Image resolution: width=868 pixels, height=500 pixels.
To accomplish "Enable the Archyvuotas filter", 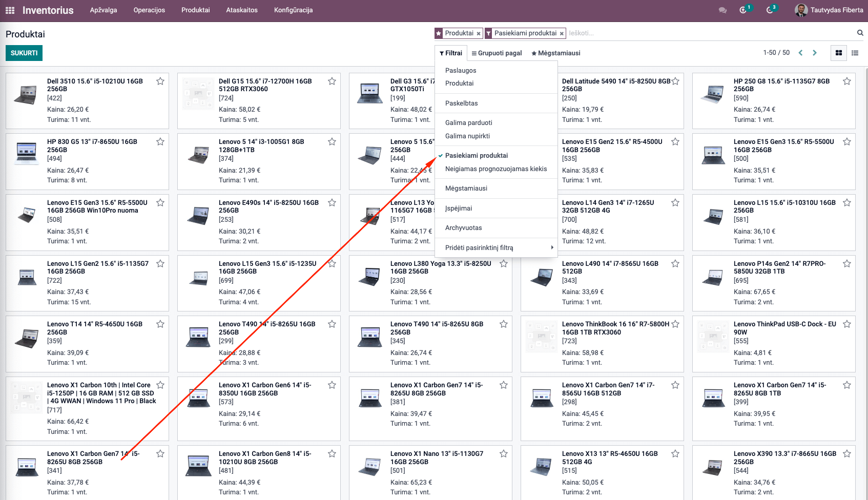I will [x=496, y=228].
